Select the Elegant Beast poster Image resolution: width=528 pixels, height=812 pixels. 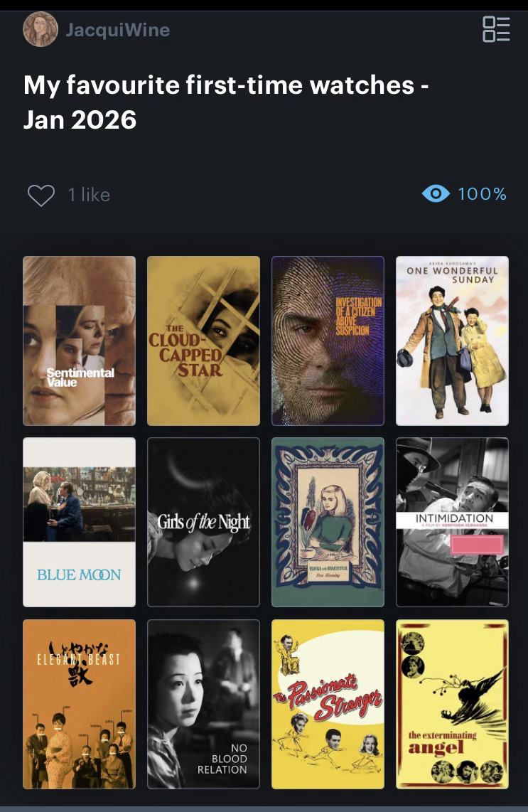[79, 705]
